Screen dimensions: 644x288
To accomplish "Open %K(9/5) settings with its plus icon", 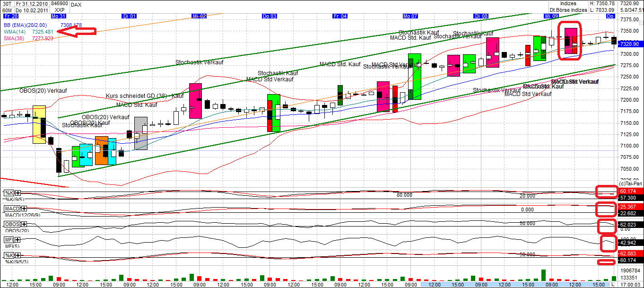I will tap(17, 193).
